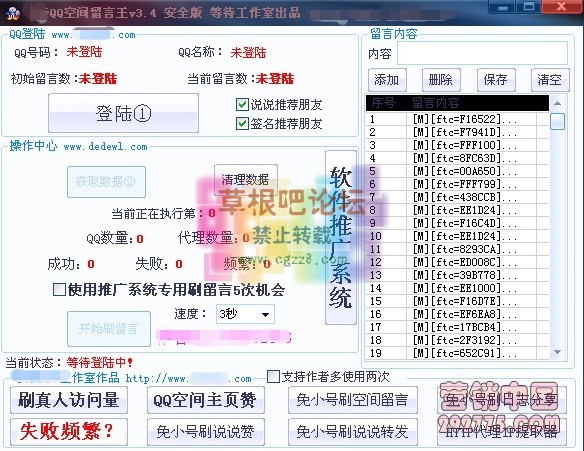
Task: Click the 添加 button
Action: pos(387,80)
